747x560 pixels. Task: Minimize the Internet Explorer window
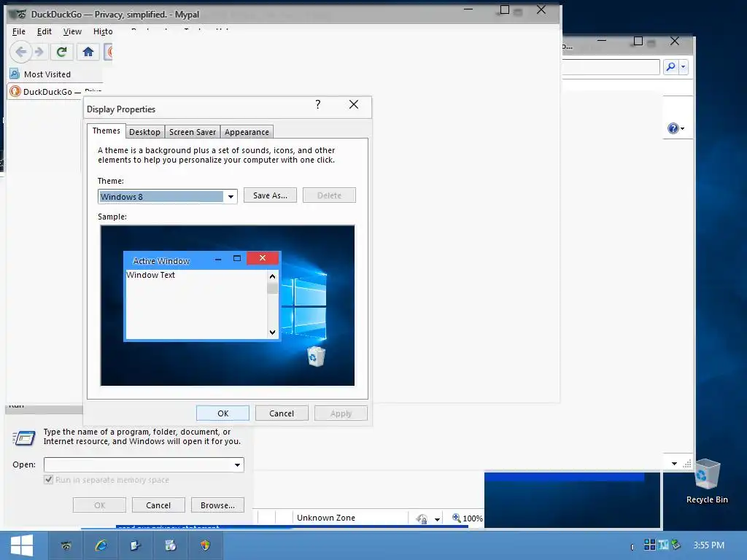click(x=602, y=41)
